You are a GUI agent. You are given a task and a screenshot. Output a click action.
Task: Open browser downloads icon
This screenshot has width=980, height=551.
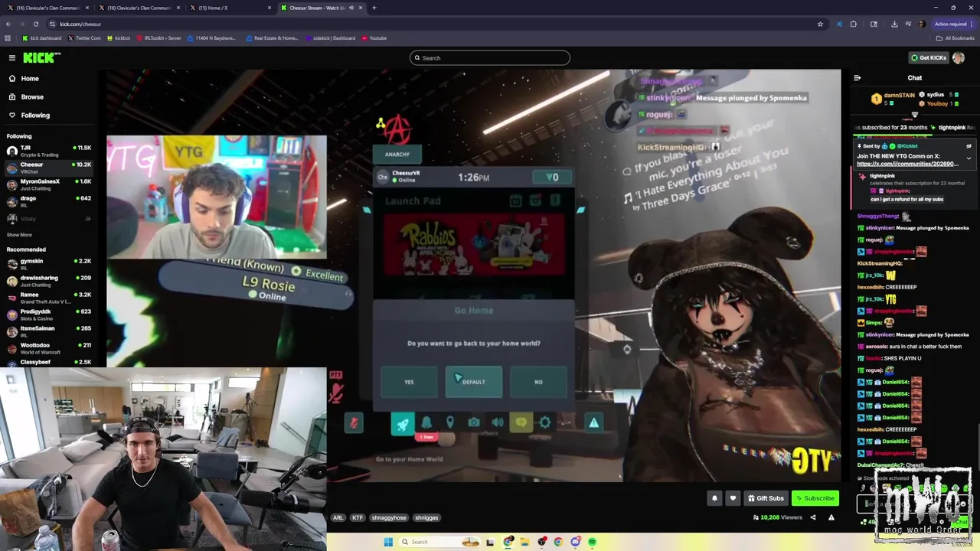894,24
